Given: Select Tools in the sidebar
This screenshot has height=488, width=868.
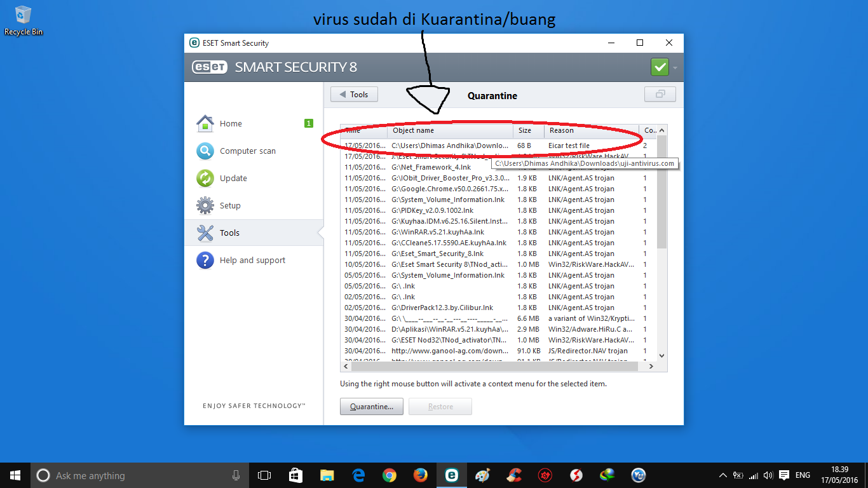Looking at the screenshot, I should point(254,233).
